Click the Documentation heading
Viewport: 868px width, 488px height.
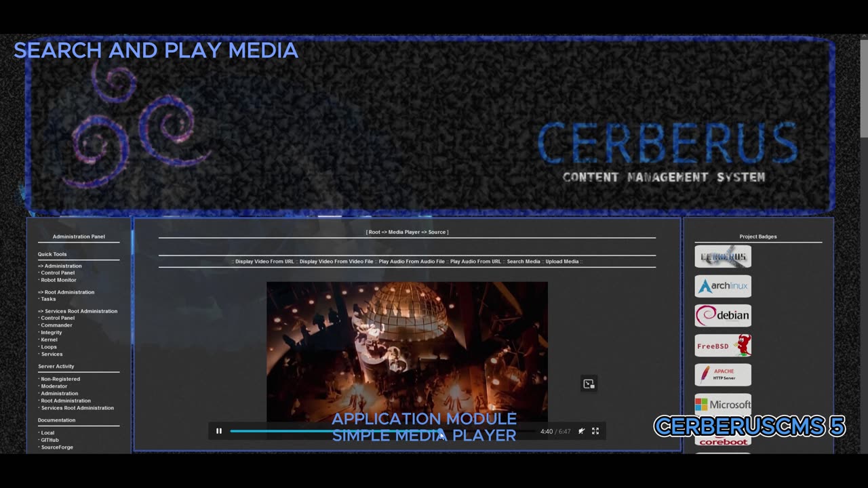[57, 420]
